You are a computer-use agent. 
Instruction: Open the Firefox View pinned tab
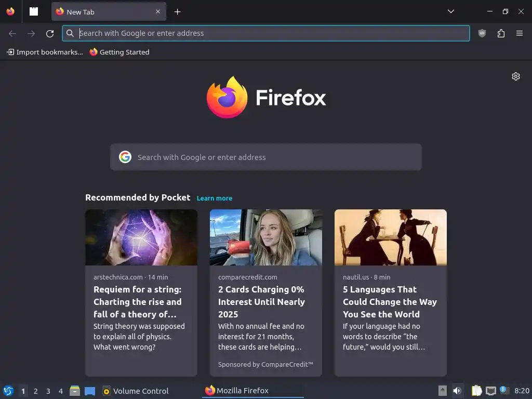[x=34, y=11]
